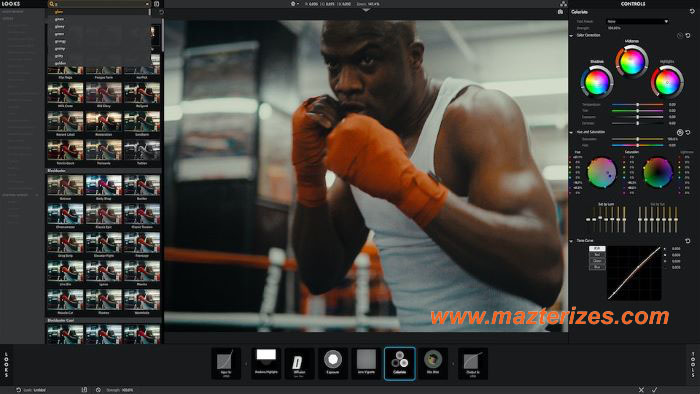The image size is (700, 394).
Task: Select the Lens Vignette tool in the chain
Action: tap(366, 363)
